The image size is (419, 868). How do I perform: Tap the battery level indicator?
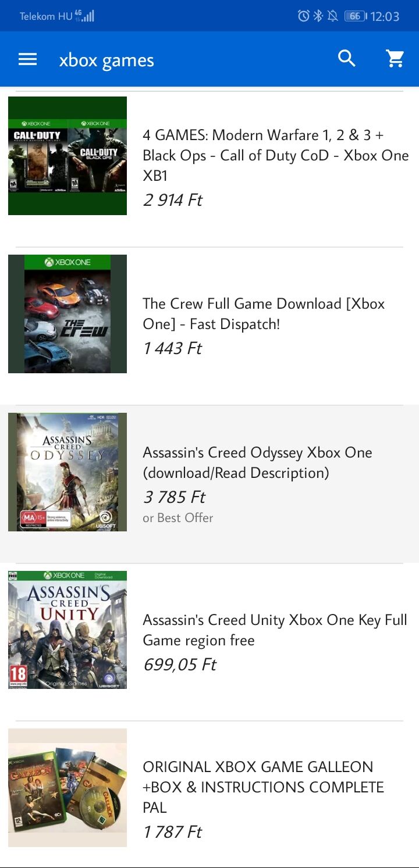[355, 16]
